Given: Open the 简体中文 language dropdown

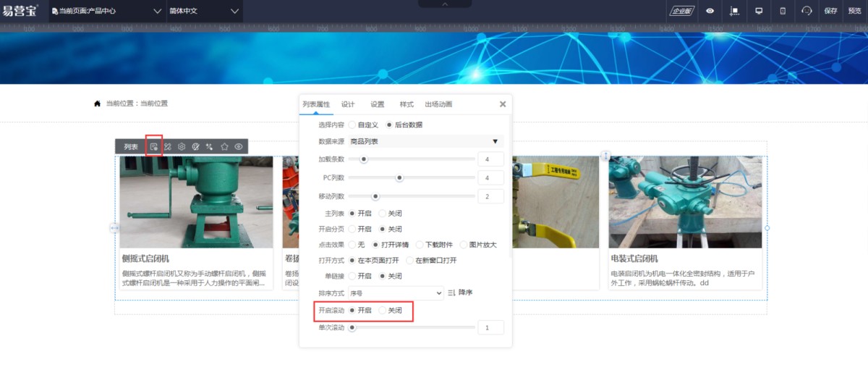Looking at the screenshot, I should tap(203, 11).
